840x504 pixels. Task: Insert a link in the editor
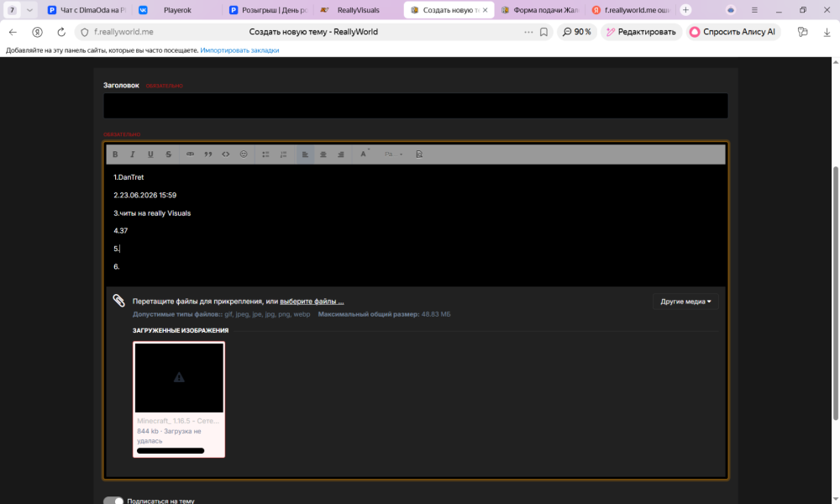tap(190, 155)
